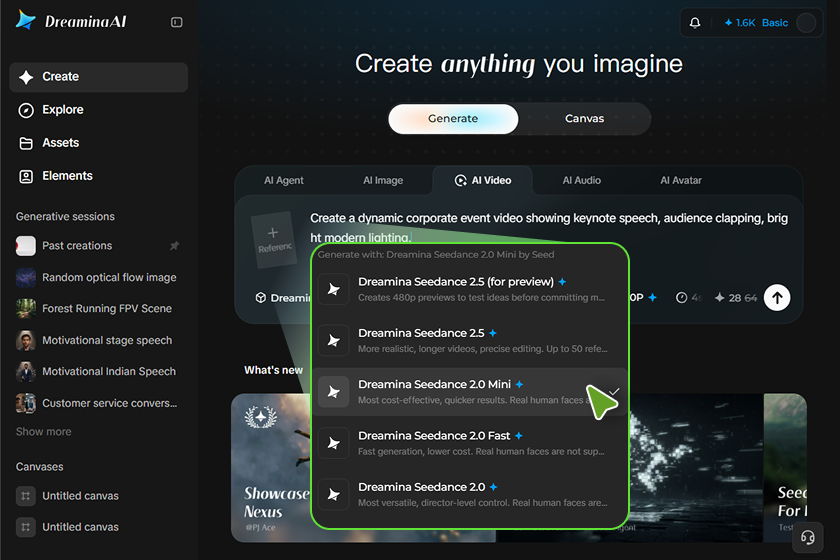Image resolution: width=840 pixels, height=560 pixels.
Task: Go to Explore in the sidebar
Action: pos(99,110)
